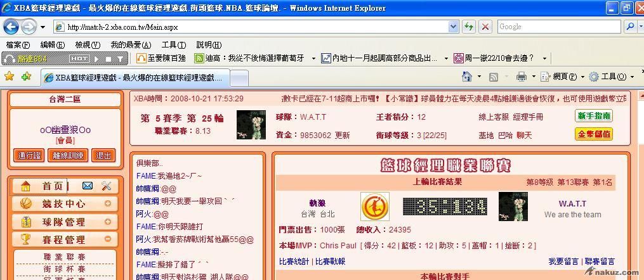Open the 巴哈 link
This screenshot has width=644, height=280.
click(x=506, y=136)
